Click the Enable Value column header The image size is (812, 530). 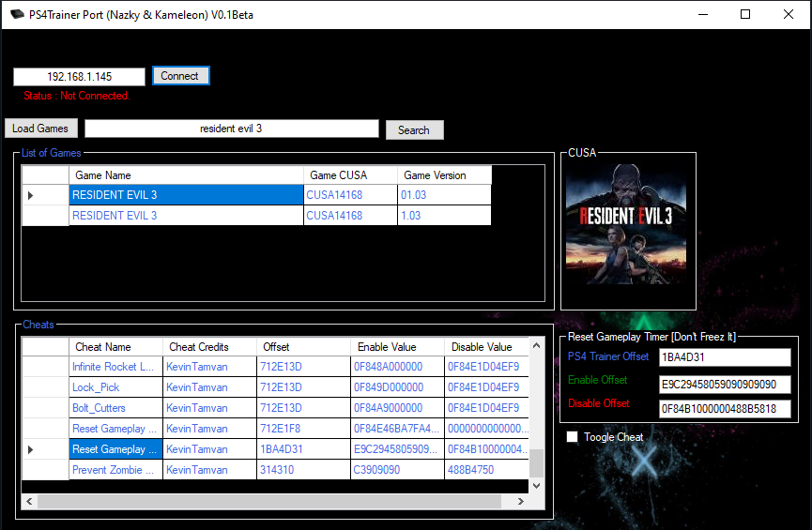click(x=397, y=347)
